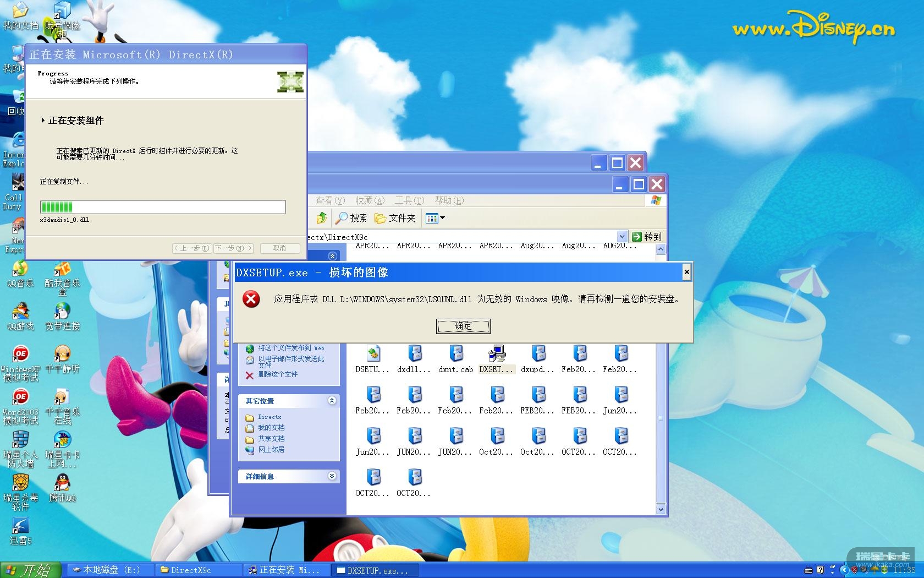924x578 pixels.
Task: Click the 确定 button in the DXSETUP.exe error dialog
Action: pyautogui.click(x=463, y=326)
